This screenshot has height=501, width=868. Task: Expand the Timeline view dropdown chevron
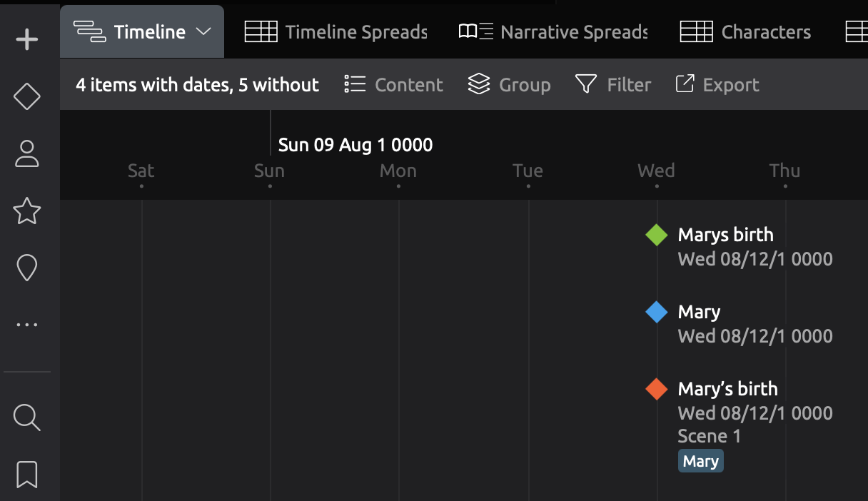pyautogui.click(x=203, y=32)
